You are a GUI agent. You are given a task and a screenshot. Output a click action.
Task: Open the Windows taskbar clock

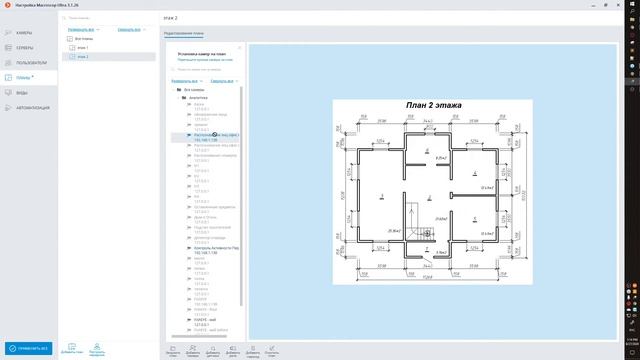point(632,342)
